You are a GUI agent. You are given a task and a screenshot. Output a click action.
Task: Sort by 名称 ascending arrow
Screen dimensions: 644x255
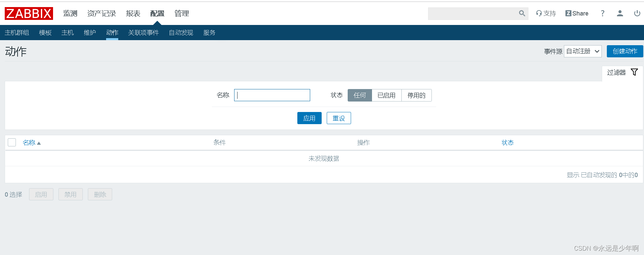click(39, 143)
